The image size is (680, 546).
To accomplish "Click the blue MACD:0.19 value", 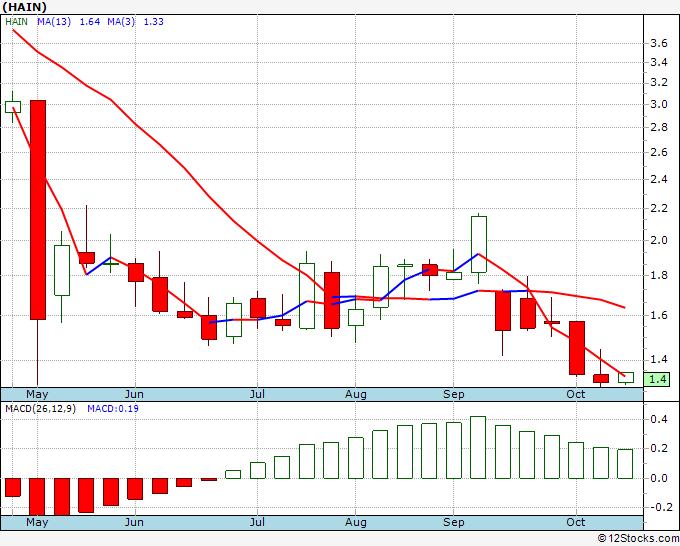I will [113, 409].
